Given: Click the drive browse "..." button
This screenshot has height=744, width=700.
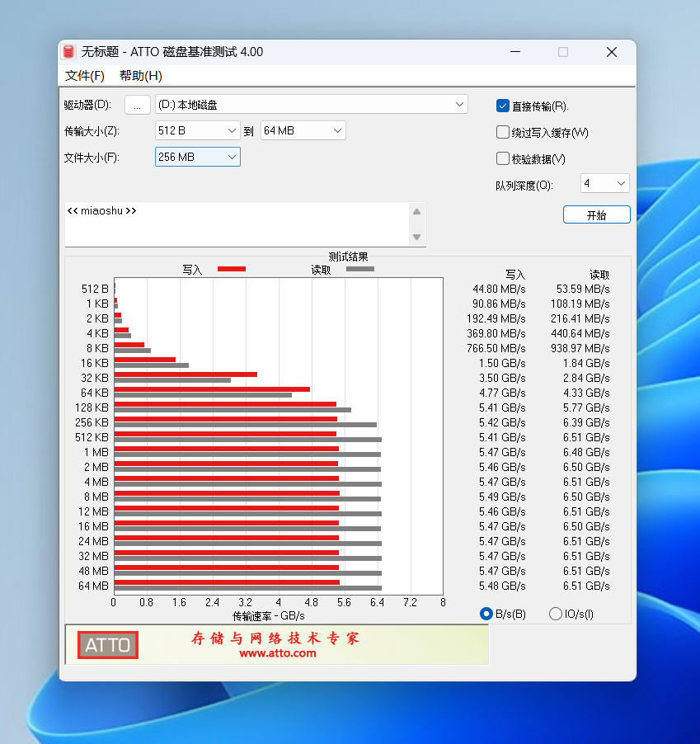Looking at the screenshot, I should tap(138, 105).
